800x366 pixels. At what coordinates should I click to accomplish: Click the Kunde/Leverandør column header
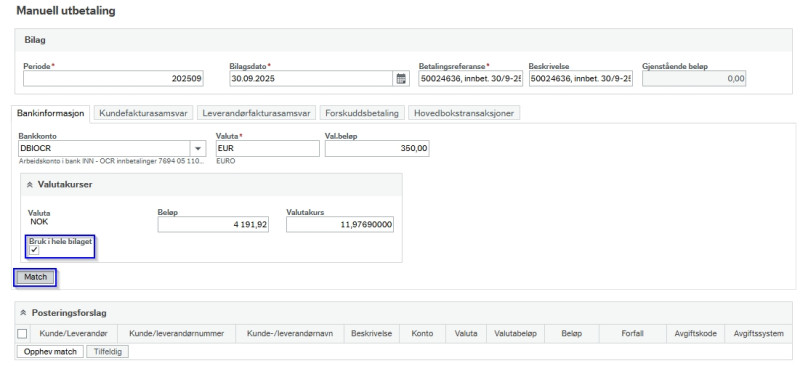(x=73, y=333)
